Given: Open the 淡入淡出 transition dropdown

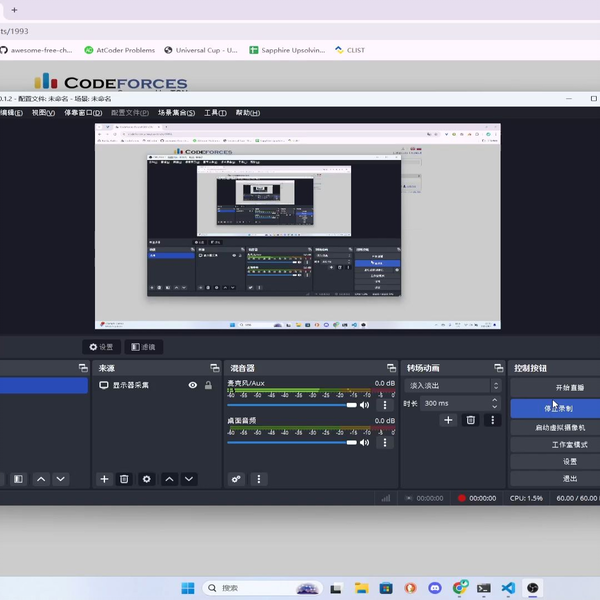Looking at the screenshot, I should [x=452, y=385].
